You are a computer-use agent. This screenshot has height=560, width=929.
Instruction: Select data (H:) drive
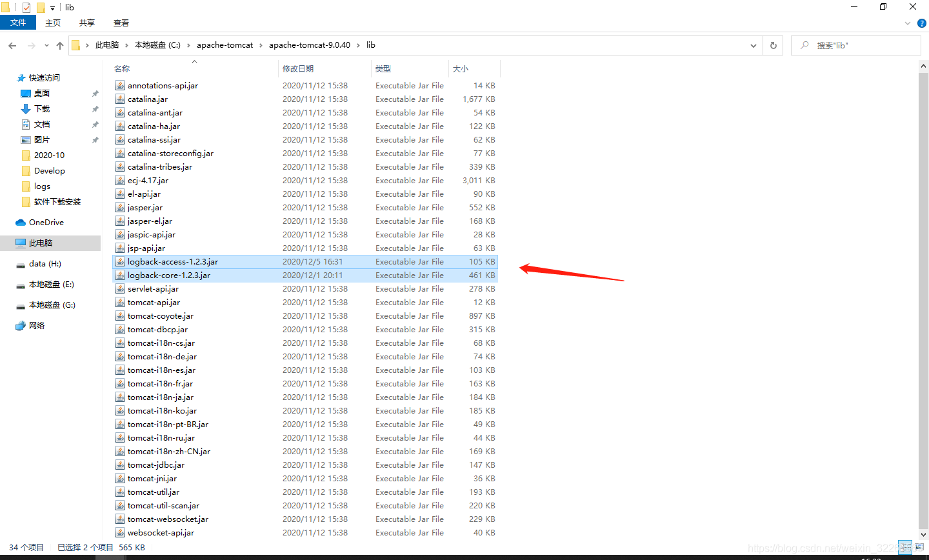click(x=45, y=264)
